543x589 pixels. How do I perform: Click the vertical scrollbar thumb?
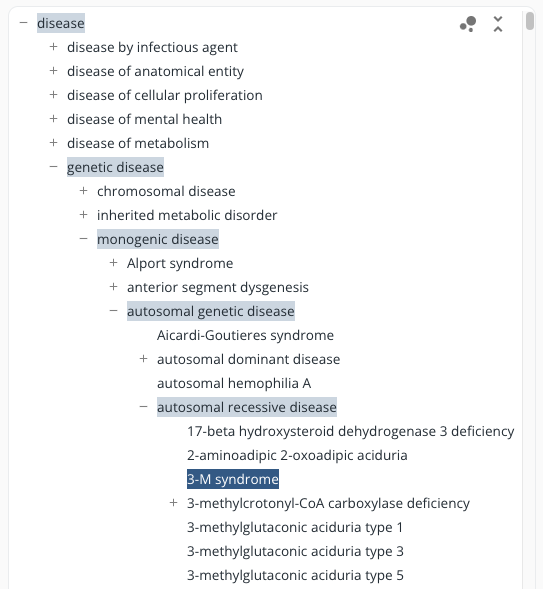click(530, 21)
